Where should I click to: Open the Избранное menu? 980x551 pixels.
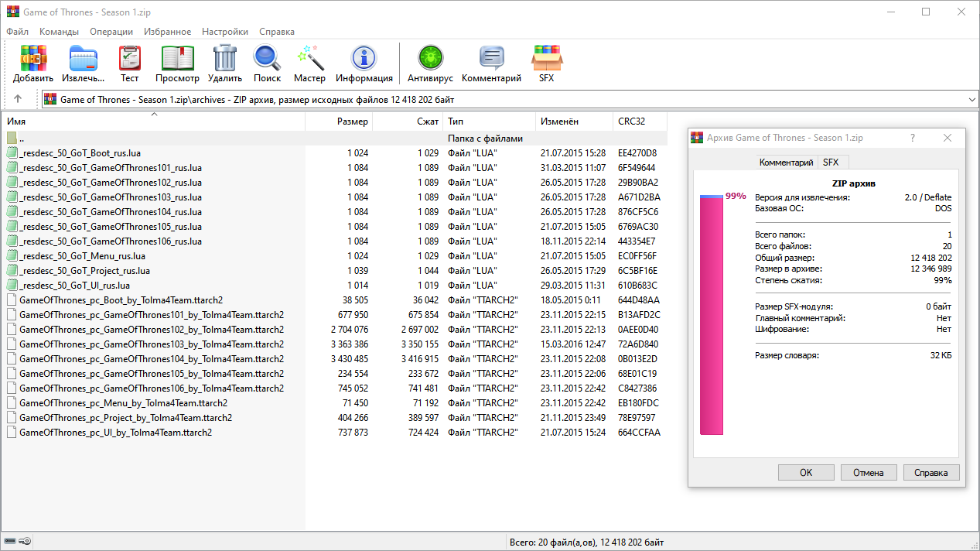167,32
